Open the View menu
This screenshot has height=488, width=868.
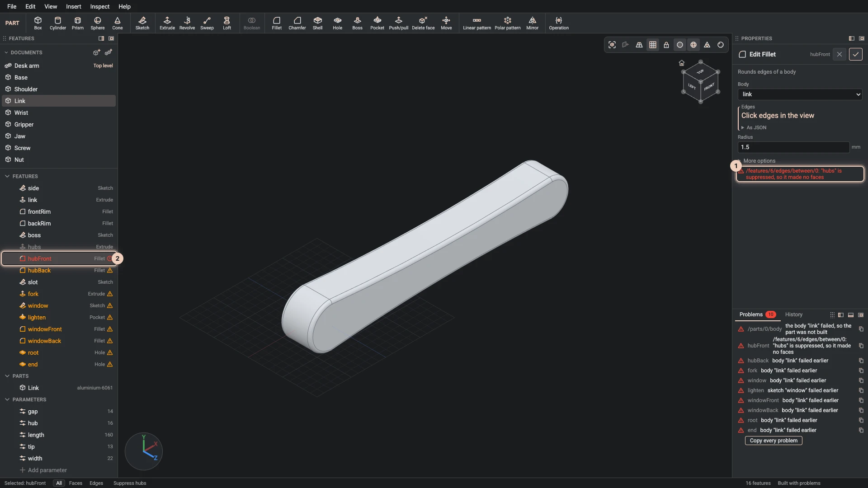(x=51, y=6)
